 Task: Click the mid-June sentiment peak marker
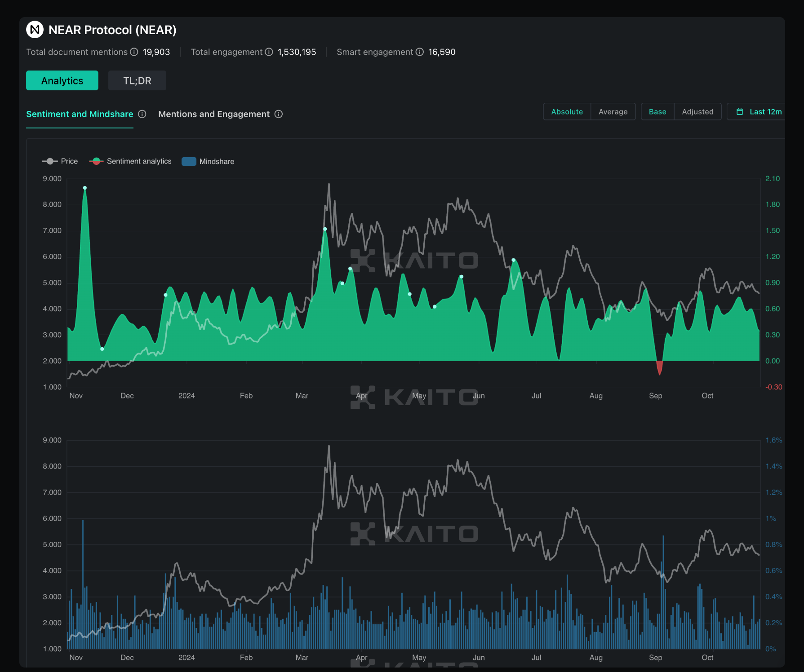pos(513,260)
